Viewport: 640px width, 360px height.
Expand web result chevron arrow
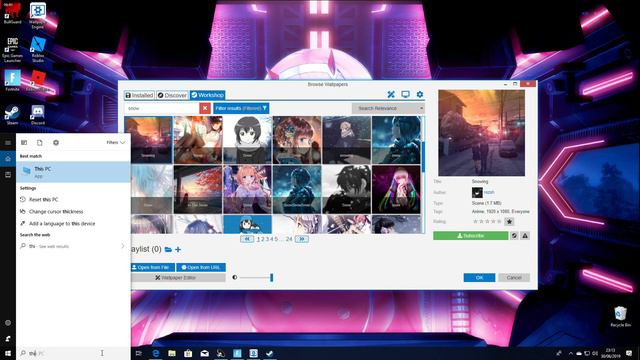[x=122, y=246]
